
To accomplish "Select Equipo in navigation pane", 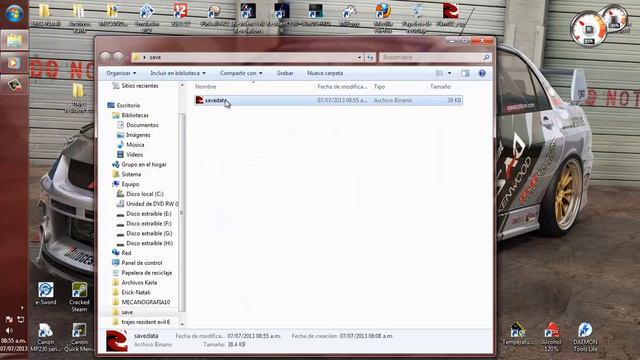I will click(x=126, y=184).
